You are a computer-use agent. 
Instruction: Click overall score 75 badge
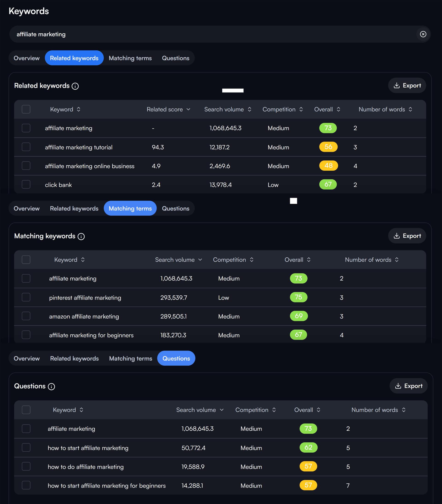click(298, 297)
